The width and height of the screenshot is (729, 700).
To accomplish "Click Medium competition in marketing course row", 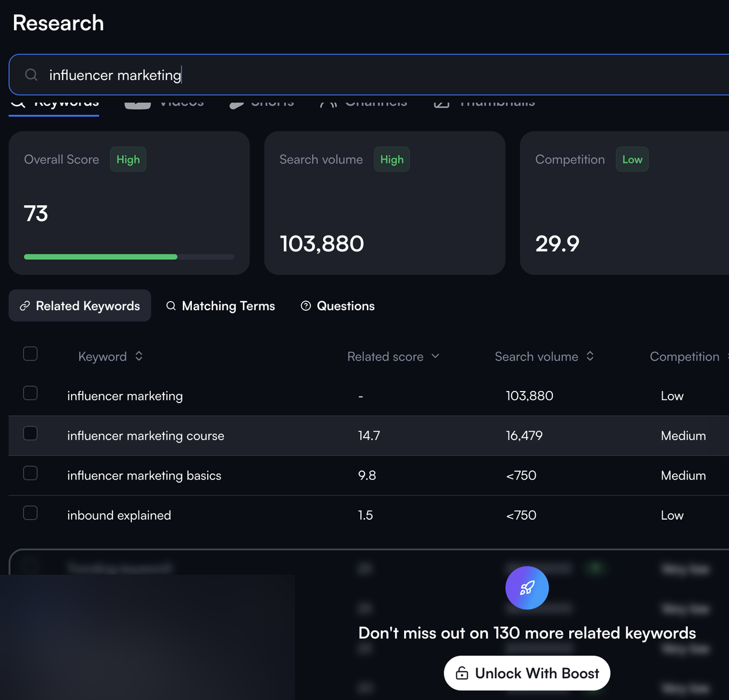I will point(683,436).
